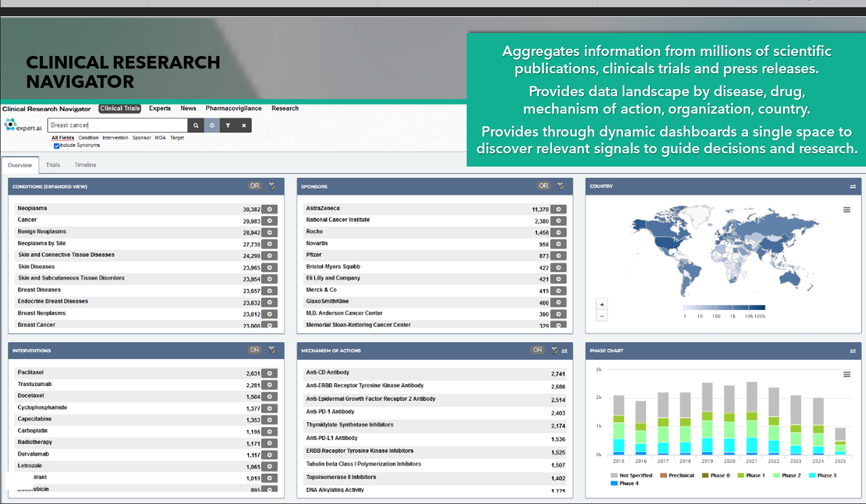
Task: Add Skin Diseases condition plus icon
Action: point(269,267)
